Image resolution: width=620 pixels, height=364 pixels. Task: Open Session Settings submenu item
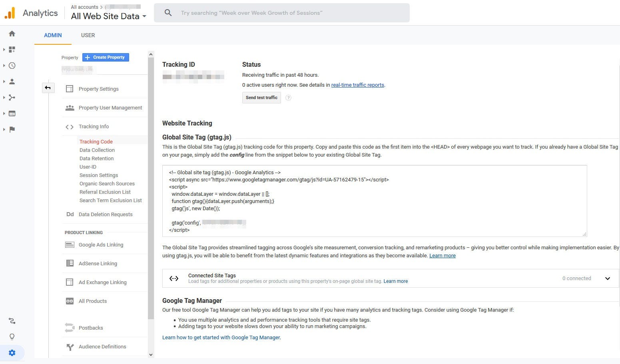(x=99, y=175)
